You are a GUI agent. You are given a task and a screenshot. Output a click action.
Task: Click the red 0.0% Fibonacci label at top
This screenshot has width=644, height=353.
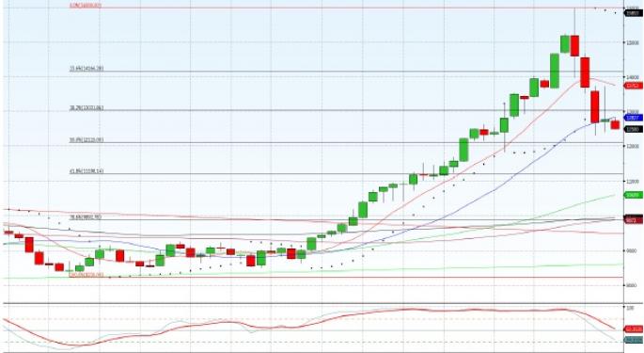[x=86, y=6]
